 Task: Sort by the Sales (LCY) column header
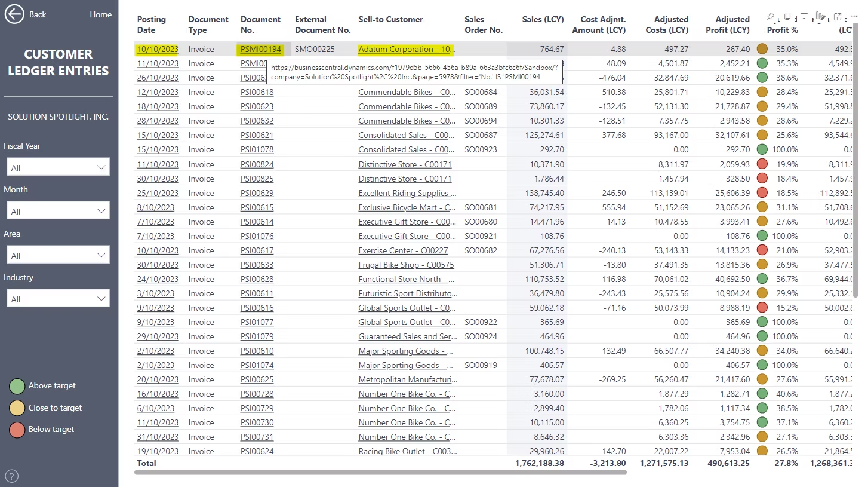tap(543, 19)
